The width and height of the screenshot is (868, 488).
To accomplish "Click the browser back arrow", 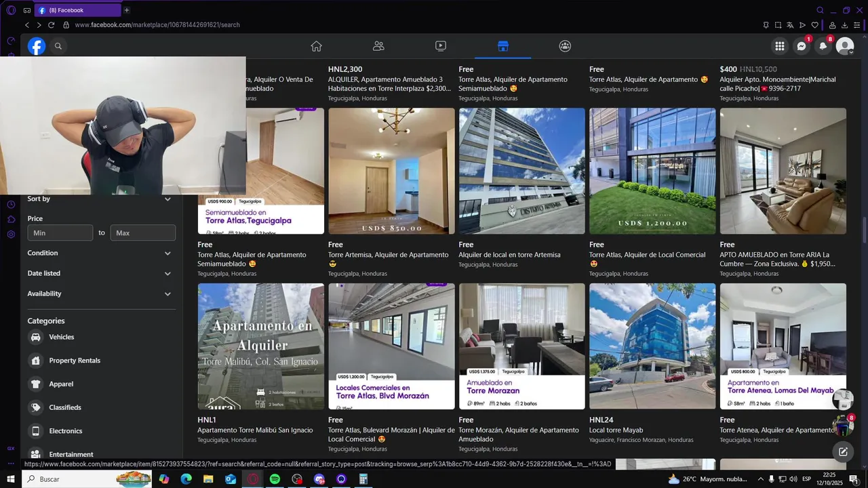I will pyautogui.click(x=27, y=25).
